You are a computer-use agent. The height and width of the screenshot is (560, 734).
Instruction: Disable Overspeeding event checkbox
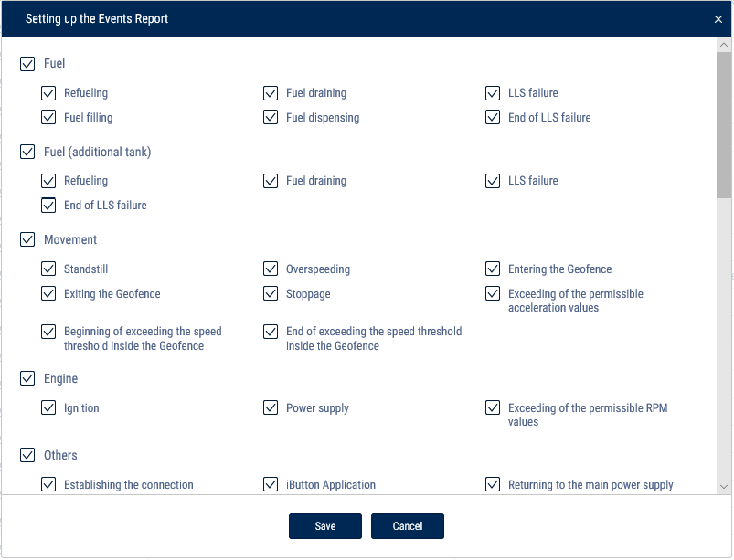(x=270, y=269)
